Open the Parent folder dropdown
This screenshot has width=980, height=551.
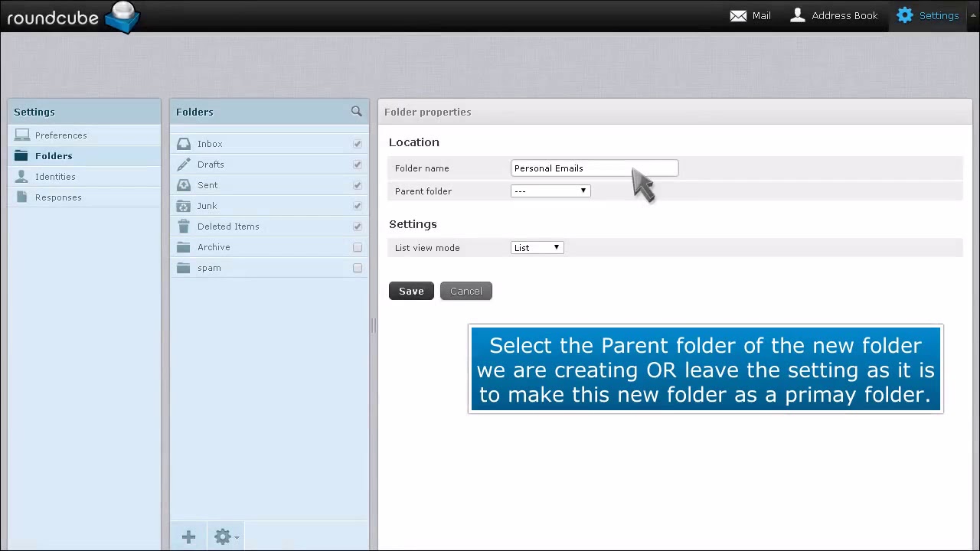point(550,191)
